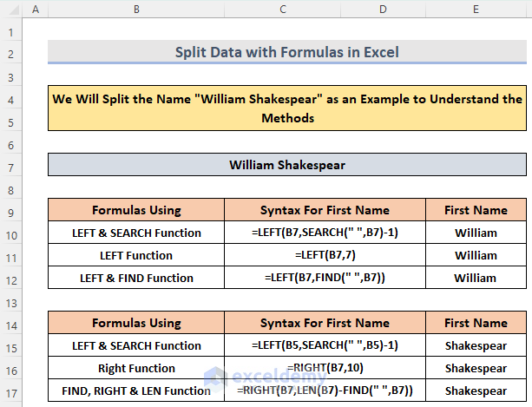Viewport: 532px width, 407px height.
Task: Click 'Syntax For First Name' header in row 14
Action: 325,323
